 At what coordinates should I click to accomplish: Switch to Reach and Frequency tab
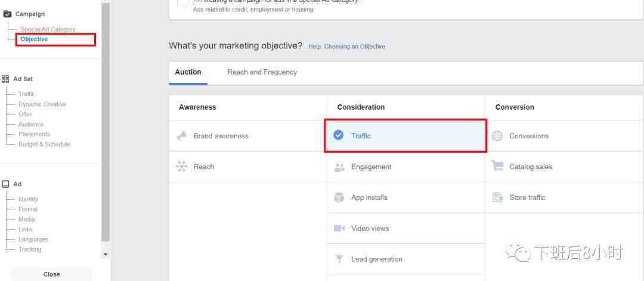[262, 72]
